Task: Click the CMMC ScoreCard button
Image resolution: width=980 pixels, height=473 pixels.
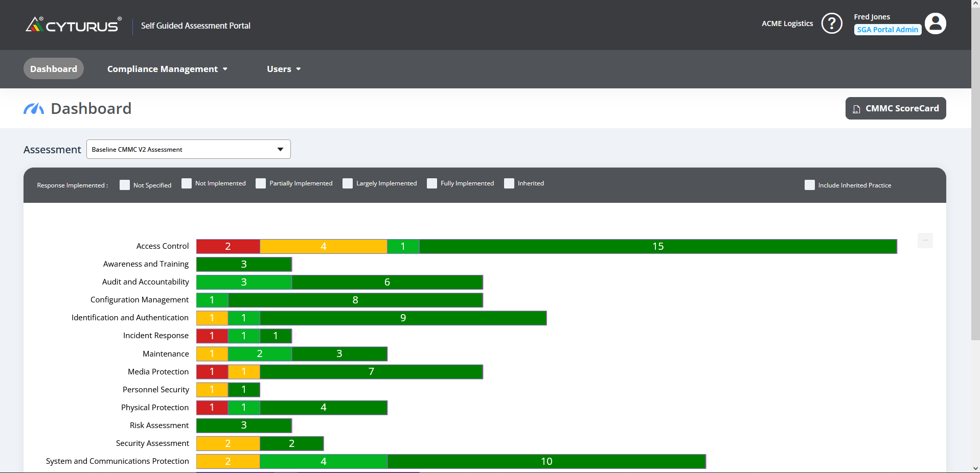Action: pyautogui.click(x=896, y=108)
